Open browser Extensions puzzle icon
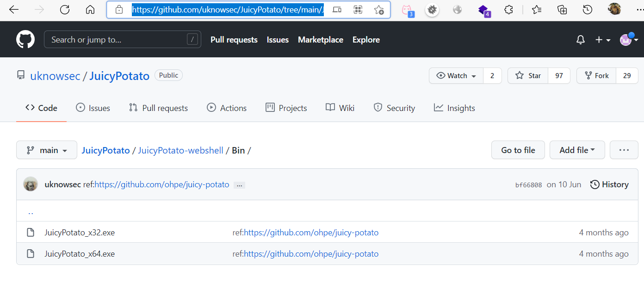 click(x=508, y=10)
